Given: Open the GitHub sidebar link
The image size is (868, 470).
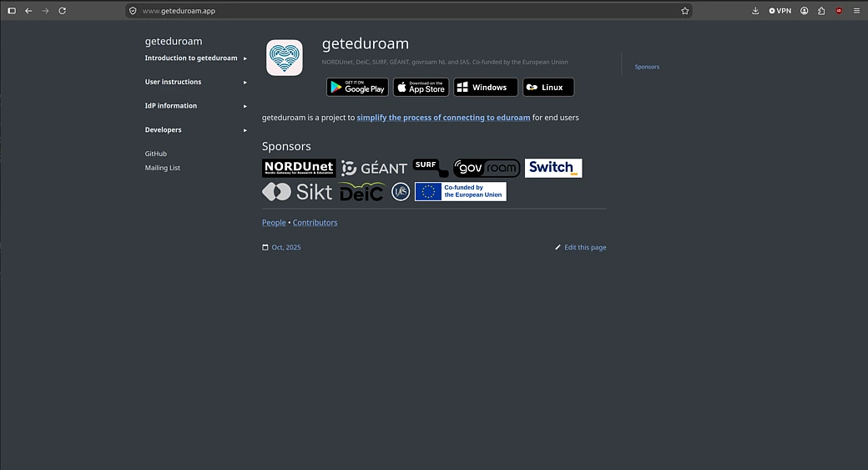Looking at the screenshot, I should [155, 154].
